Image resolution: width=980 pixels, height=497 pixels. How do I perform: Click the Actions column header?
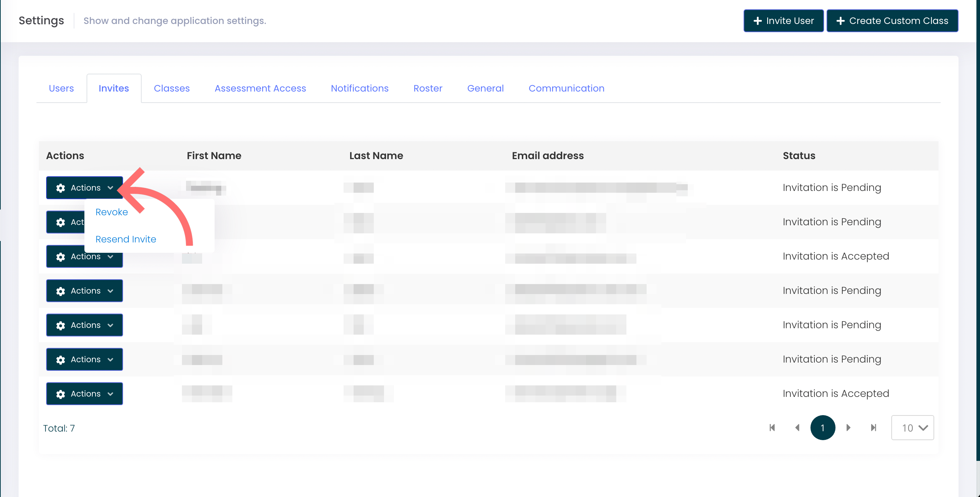tap(65, 156)
